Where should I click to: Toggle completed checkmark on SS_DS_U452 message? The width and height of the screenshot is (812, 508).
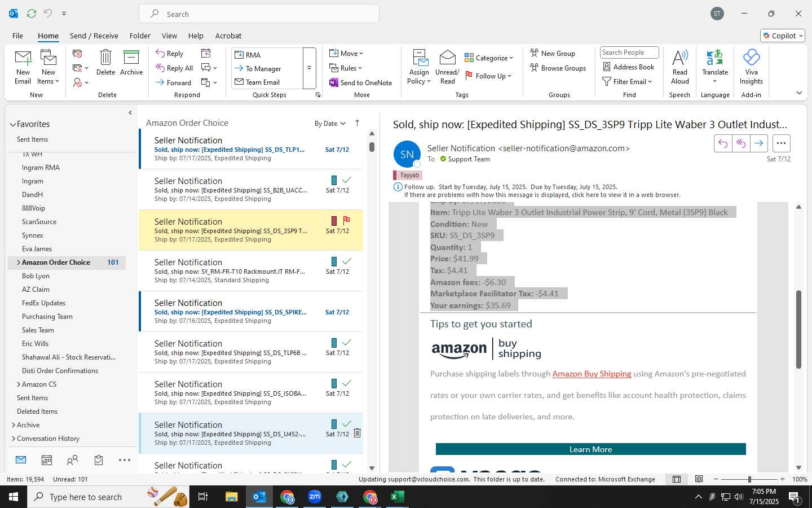point(347,423)
